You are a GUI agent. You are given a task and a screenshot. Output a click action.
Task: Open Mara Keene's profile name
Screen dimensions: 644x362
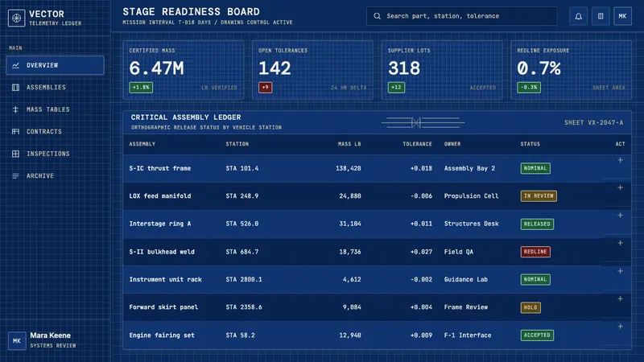coord(50,335)
